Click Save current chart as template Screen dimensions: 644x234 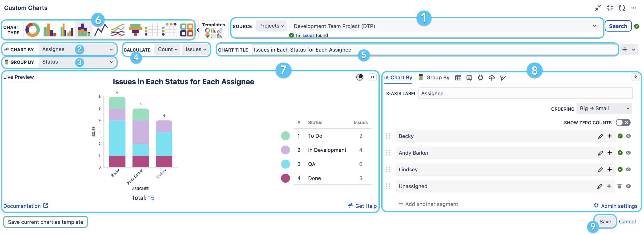coord(45,222)
